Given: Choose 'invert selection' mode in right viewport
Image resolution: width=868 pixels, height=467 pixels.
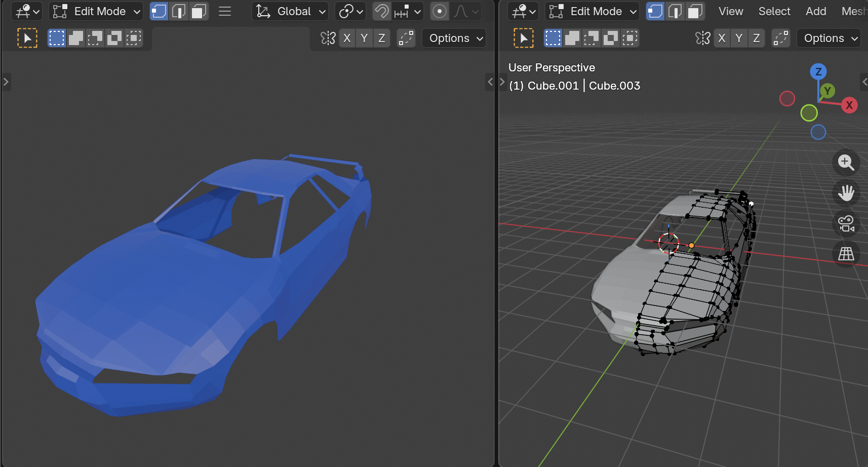Looking at the screenshot, I should [611, 38].
